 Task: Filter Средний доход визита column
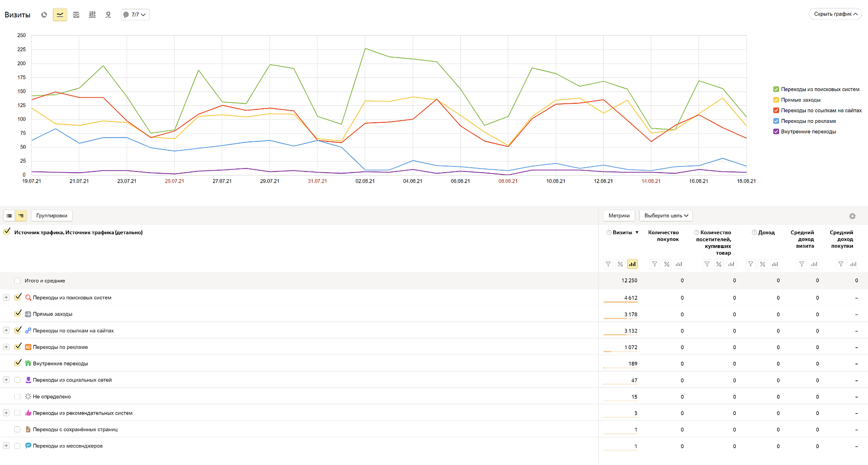coord(802,264)
